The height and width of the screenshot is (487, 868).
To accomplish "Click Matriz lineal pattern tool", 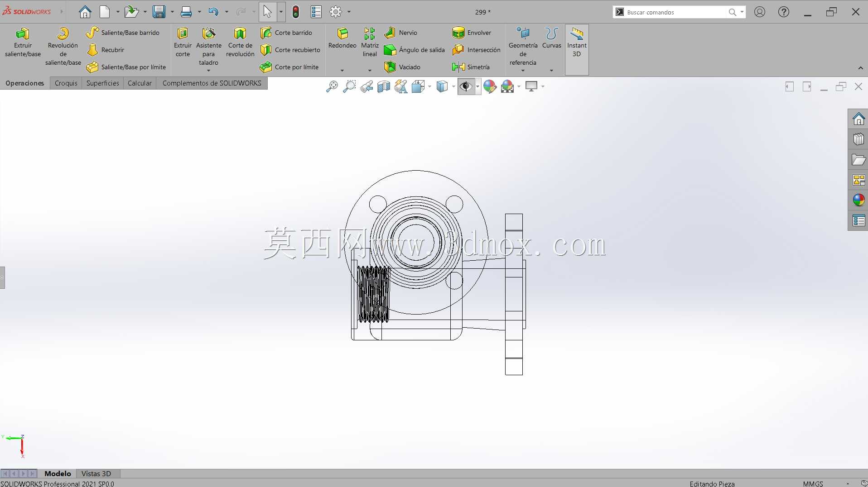I will pyautogui.click(x=370, y=43).
